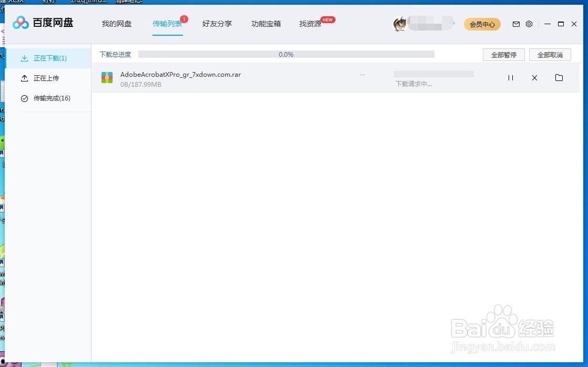Open the download's folder location
This screenshot has height=367, width=588.
click(559, 77)
